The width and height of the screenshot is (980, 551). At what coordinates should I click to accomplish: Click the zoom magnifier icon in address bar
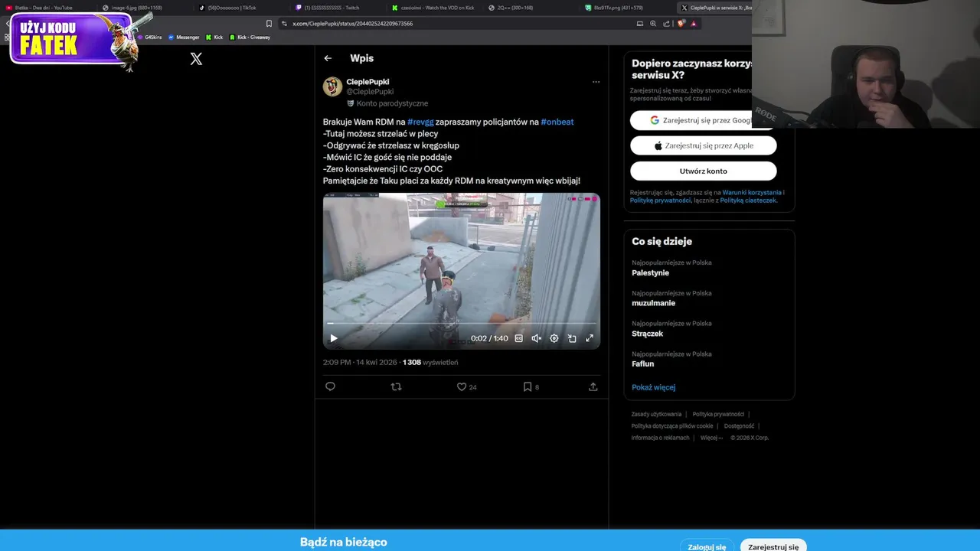(x=653, y=24)
